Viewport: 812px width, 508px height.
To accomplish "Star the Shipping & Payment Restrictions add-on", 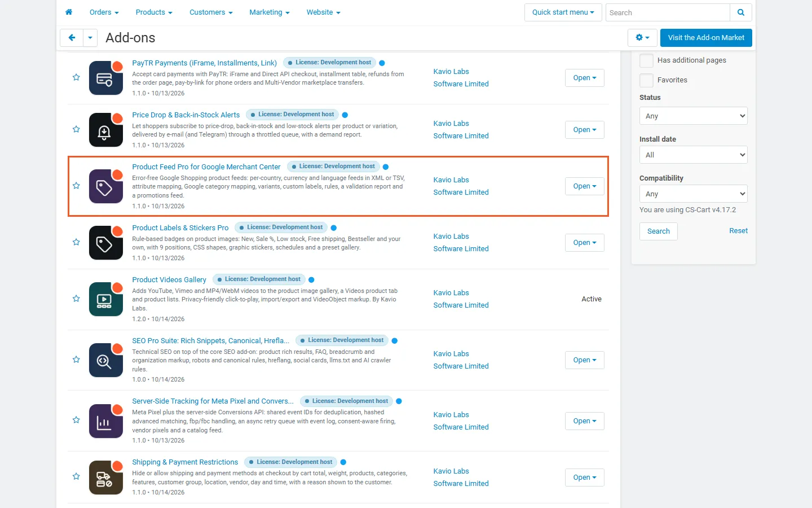I will [x=76, y=476].
